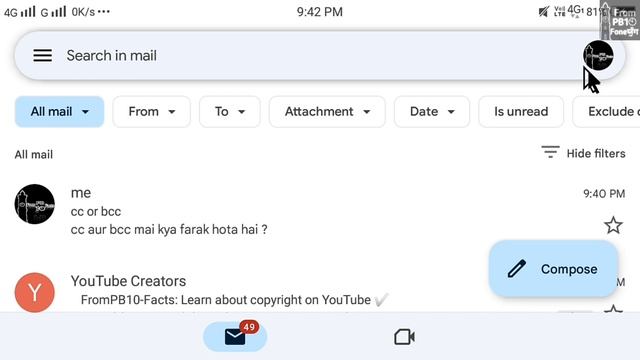Open the email from me titled cc or bcc
Viewport: 640px width, 360px height.
[x=320, y=211]
